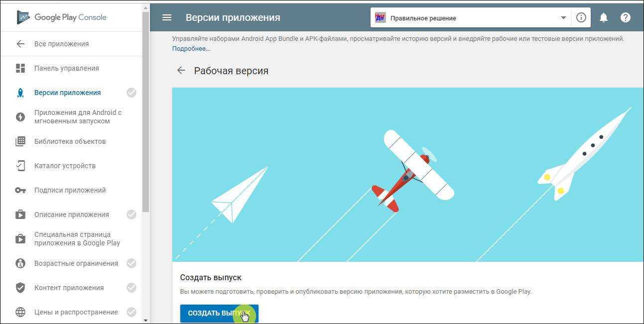Open the help question mark icon
The image size is (644, 324).
pos(626,17)
